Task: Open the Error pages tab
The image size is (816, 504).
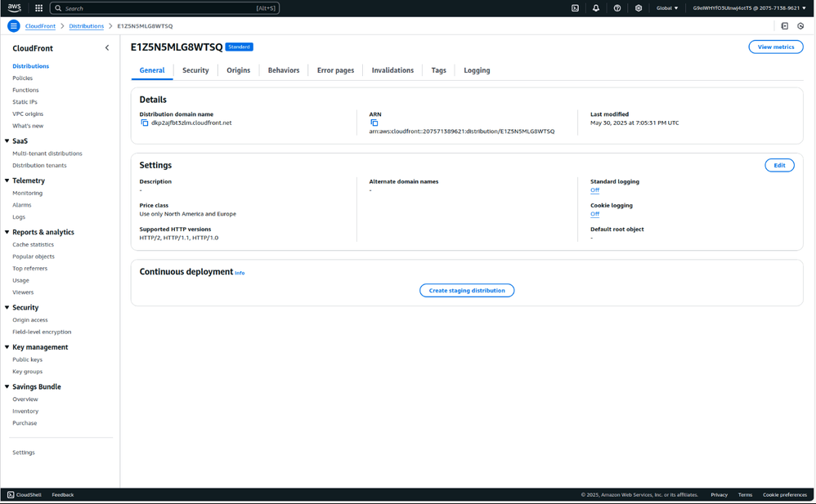Action: click(x=336, y=70)
